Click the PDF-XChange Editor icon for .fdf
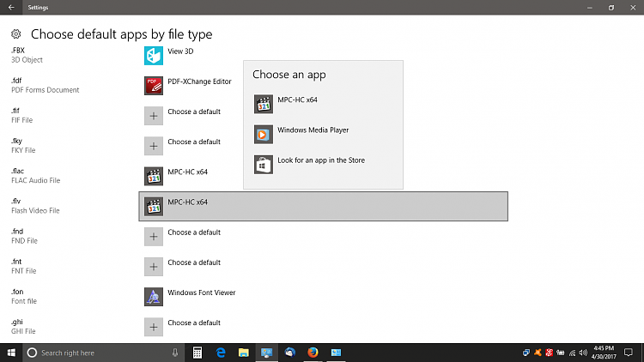Image resolution: width=644 pixels, height=362 pixels. tap(154, 86)
